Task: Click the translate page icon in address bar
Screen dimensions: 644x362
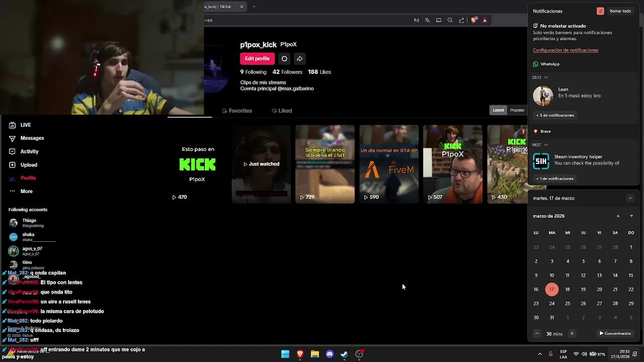Action: tap(427, 20)
